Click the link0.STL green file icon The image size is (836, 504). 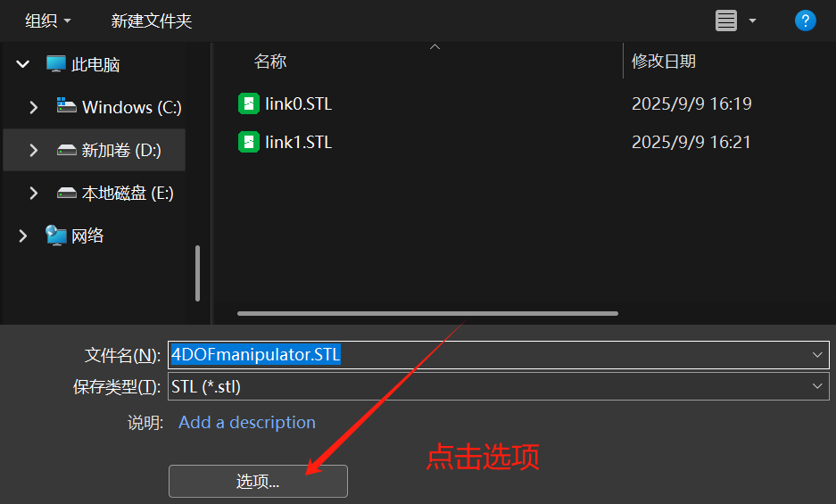pos(248,103)
